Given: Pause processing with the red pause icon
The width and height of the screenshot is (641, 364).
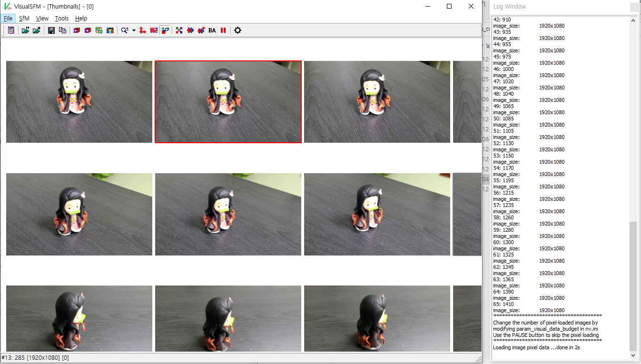Looking at the screenshot, I should [x=223, y=30].
